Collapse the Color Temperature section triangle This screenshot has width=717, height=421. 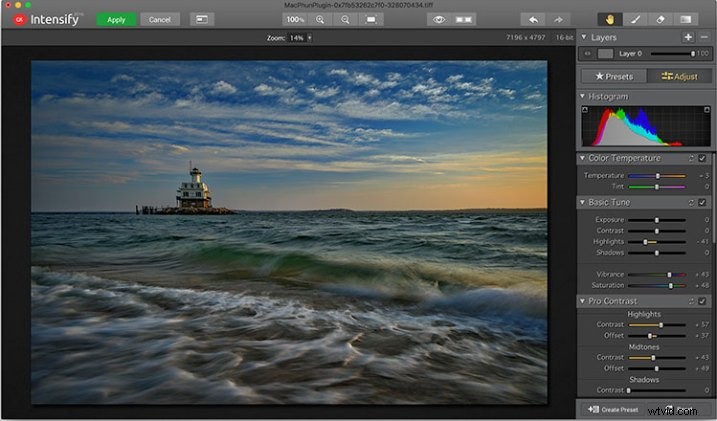[583, 158]
